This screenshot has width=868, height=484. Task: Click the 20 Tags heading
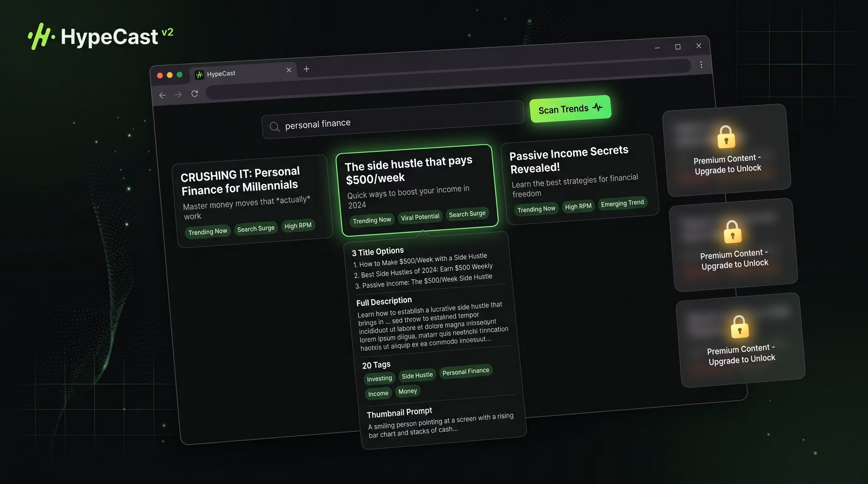coord(376,365)
